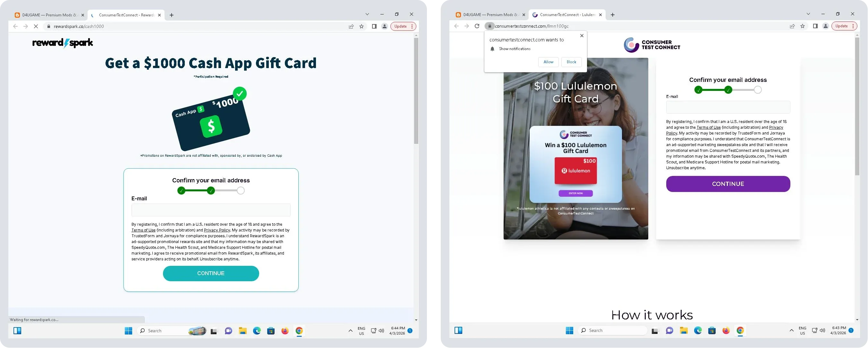This screenshot has height=348, width=868.
Task: Open profile avatar in right browser window
Action: pyautogui.click(x=826, y=26)
